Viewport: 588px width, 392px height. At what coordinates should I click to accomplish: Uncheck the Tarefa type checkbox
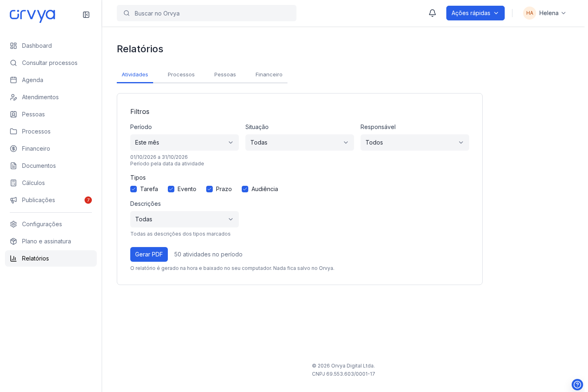point(134,189)
